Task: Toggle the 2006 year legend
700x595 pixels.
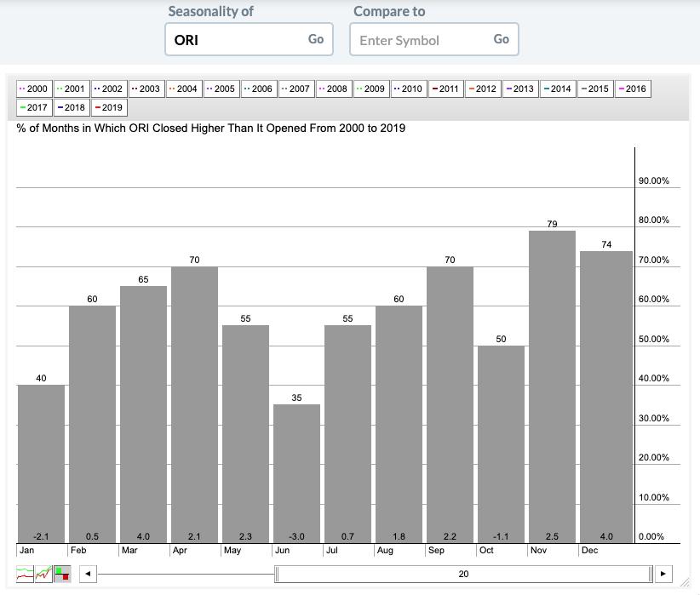Action: [260, 89]
